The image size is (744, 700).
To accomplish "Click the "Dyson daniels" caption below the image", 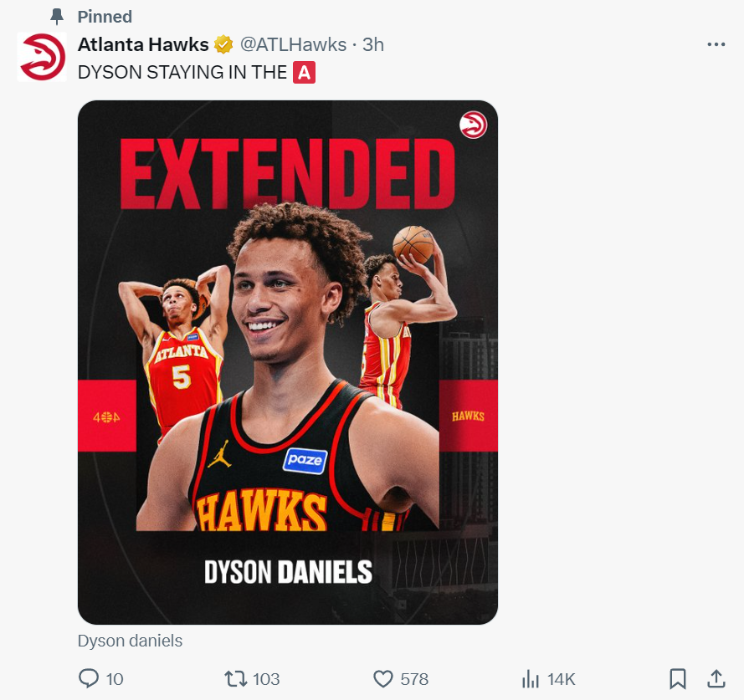I will (130, 641).
